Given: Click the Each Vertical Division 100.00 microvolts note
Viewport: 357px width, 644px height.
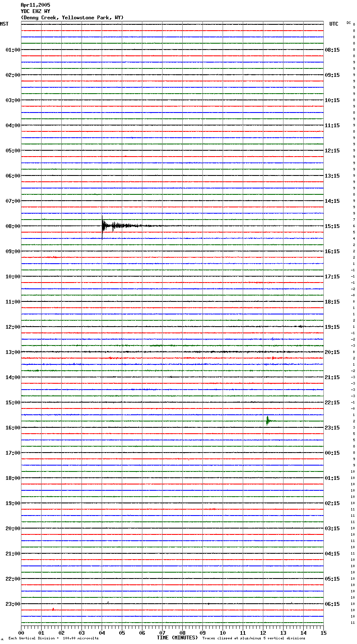Looking at the screenshot, I should (x=53, y=639).
